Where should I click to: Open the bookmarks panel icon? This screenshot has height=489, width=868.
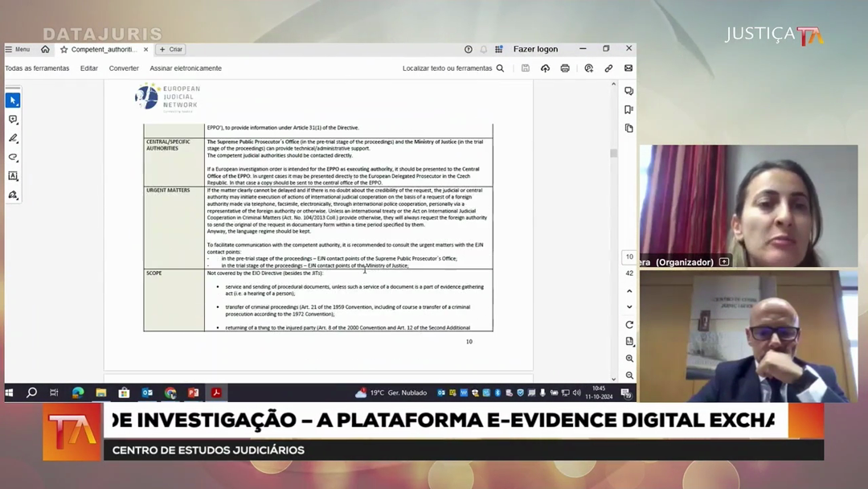click(628, 109)
